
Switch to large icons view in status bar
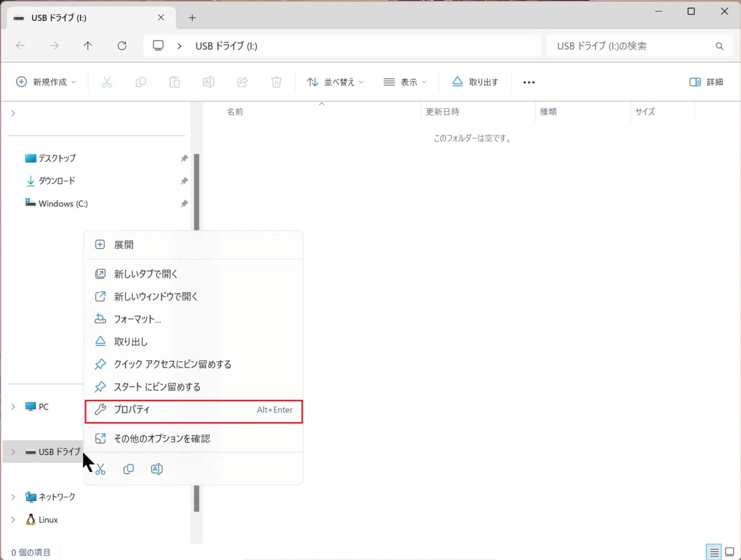point(730,552)
